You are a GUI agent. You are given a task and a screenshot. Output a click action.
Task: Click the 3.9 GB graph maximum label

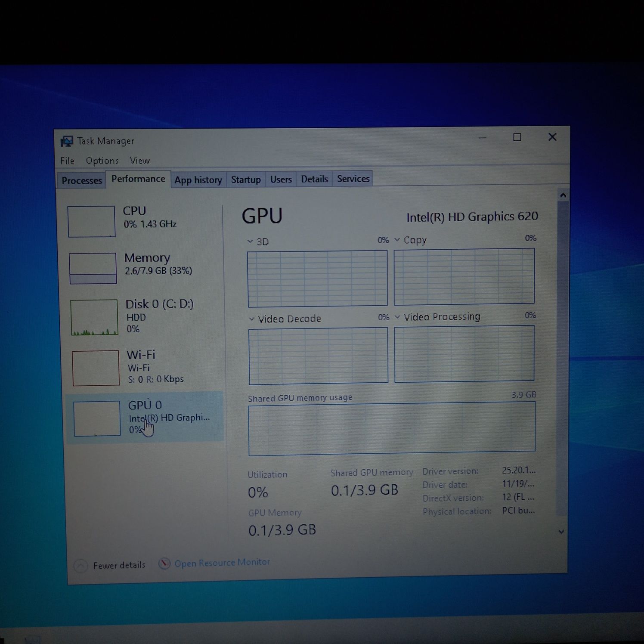click(524, 395)
